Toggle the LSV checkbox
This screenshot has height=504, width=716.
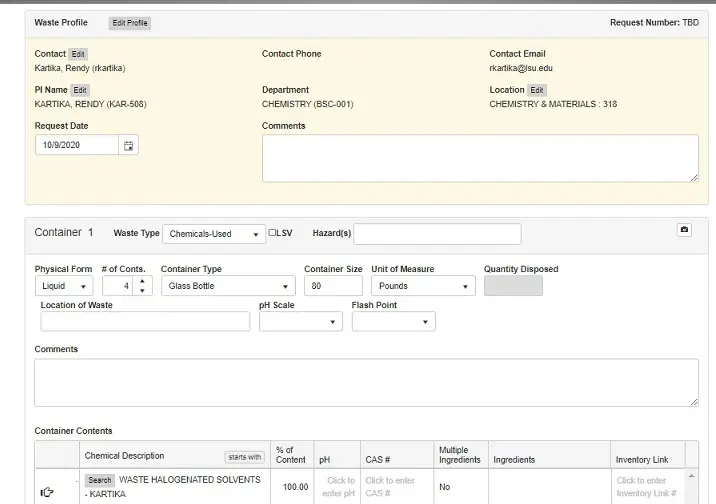pos(273,233)
